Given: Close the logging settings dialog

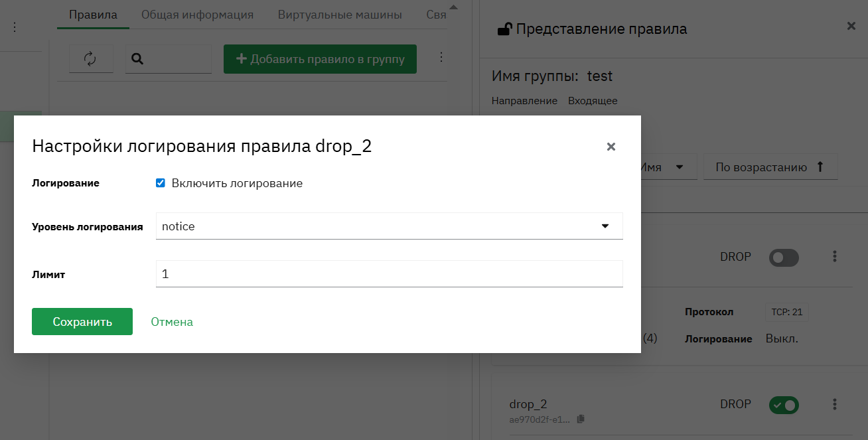Looking at the screenshot, I should point(611,147).
